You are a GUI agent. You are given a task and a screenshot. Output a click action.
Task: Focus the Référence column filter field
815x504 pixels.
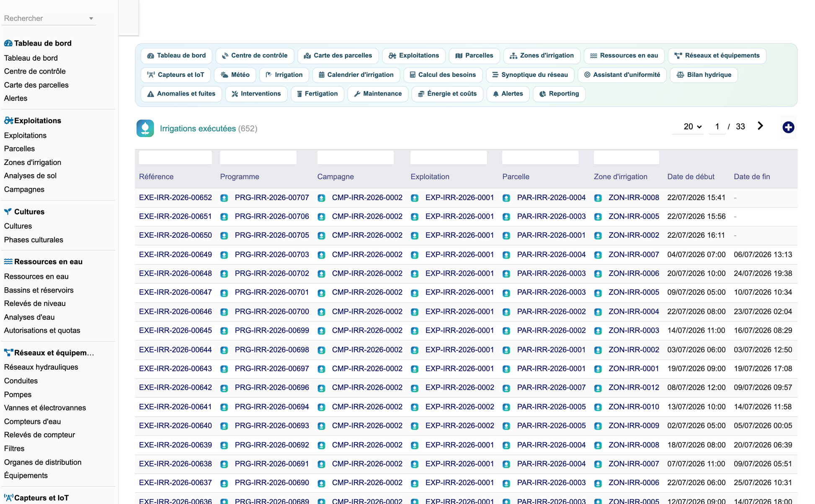[175, 158]
